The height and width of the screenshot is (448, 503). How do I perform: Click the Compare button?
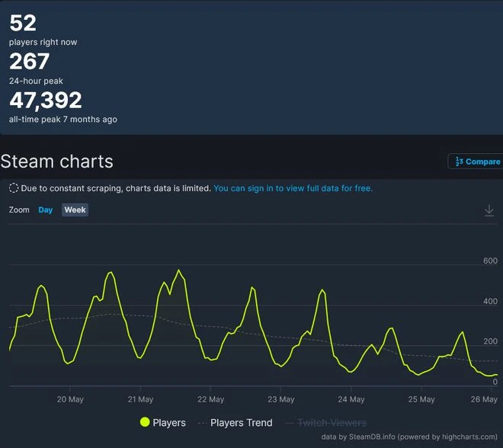pyautogui.click(x=477, y=162)
